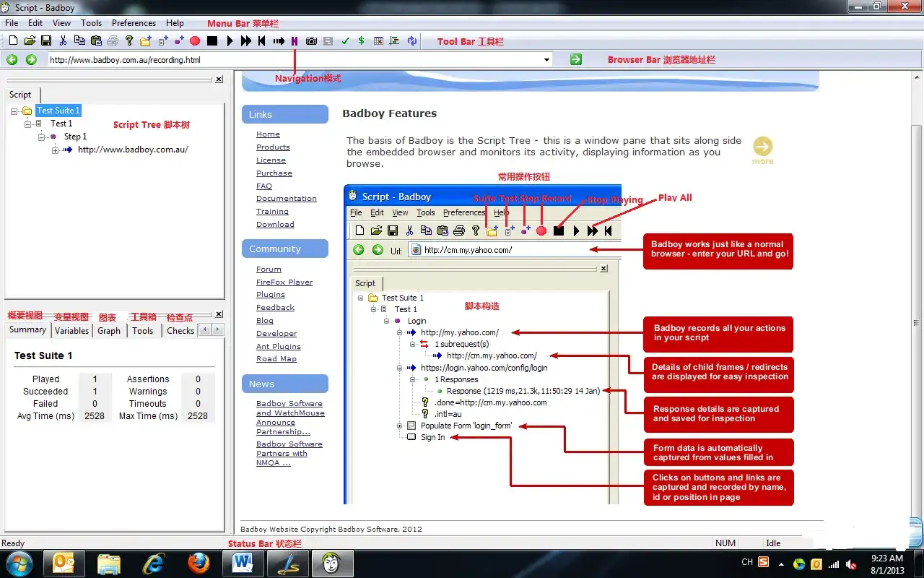
Task: Open the Forum link
Action: (269, 269)
